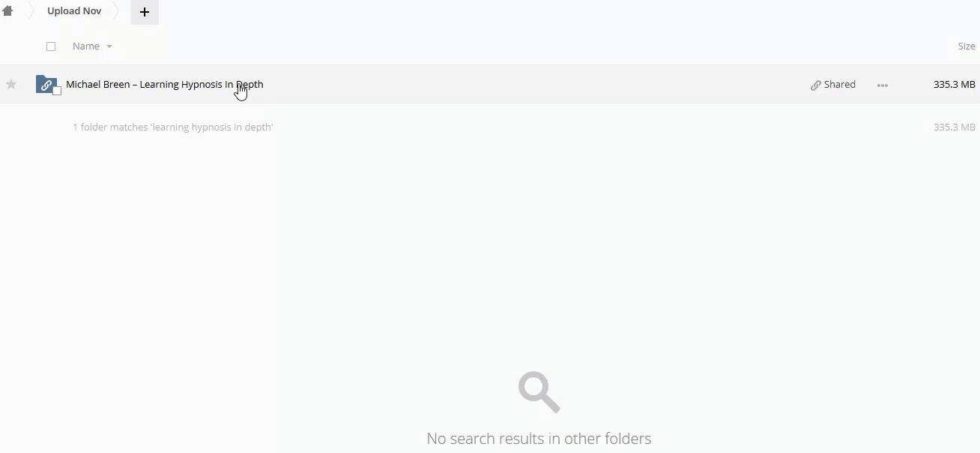Click the plus button to create new item
This screenshot has width=980, height=453.
click(145, 12)
